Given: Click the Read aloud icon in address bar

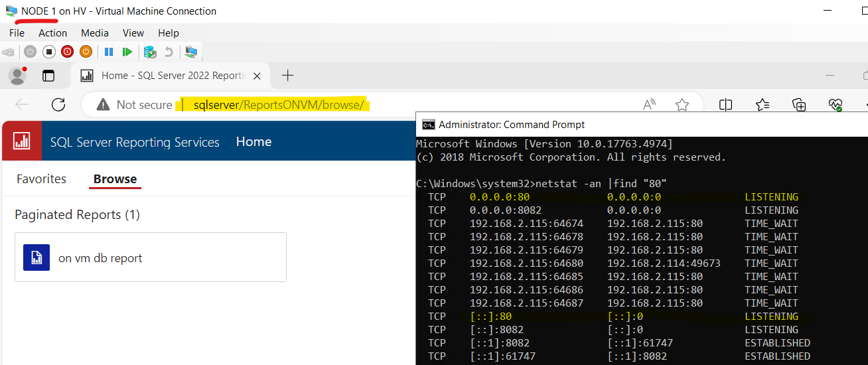Looking at the screenshot, I should click(649, 104).
